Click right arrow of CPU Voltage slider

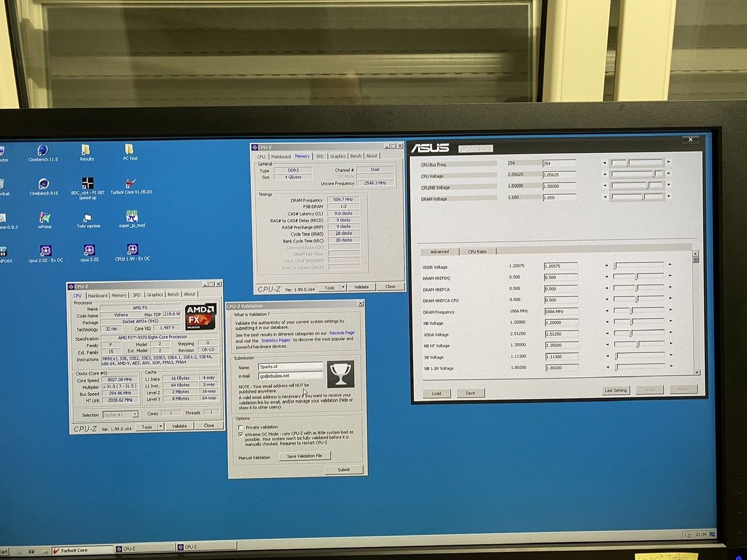tap(668, 174)
